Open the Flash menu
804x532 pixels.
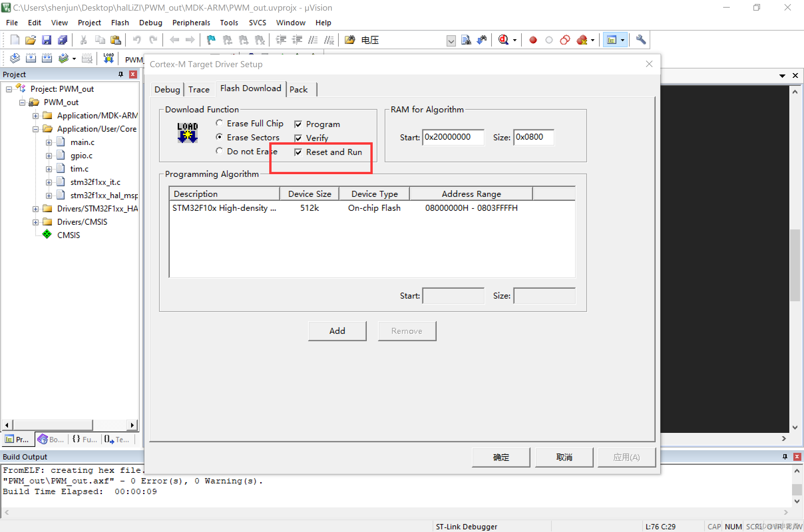point(120,23)
